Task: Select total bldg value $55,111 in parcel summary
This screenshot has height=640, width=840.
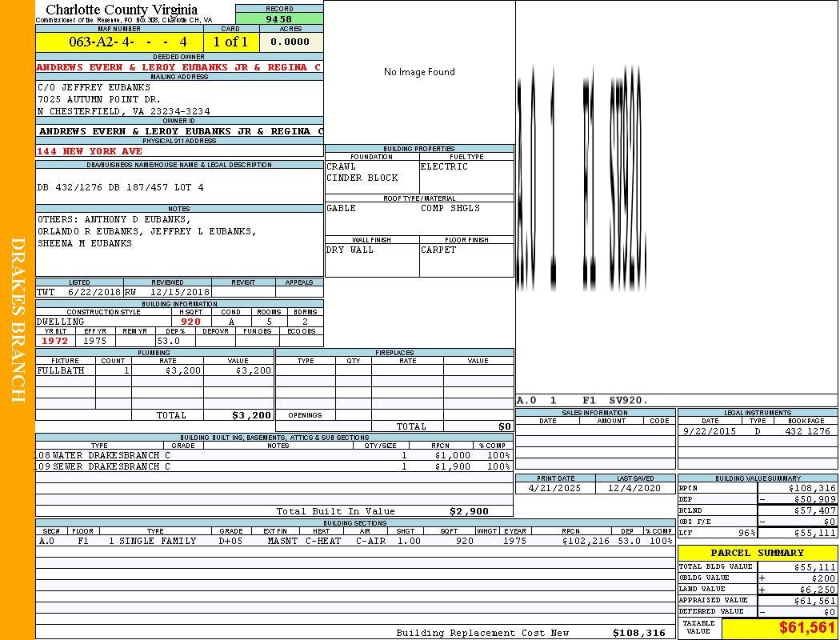Action: [x=815, y=567]
